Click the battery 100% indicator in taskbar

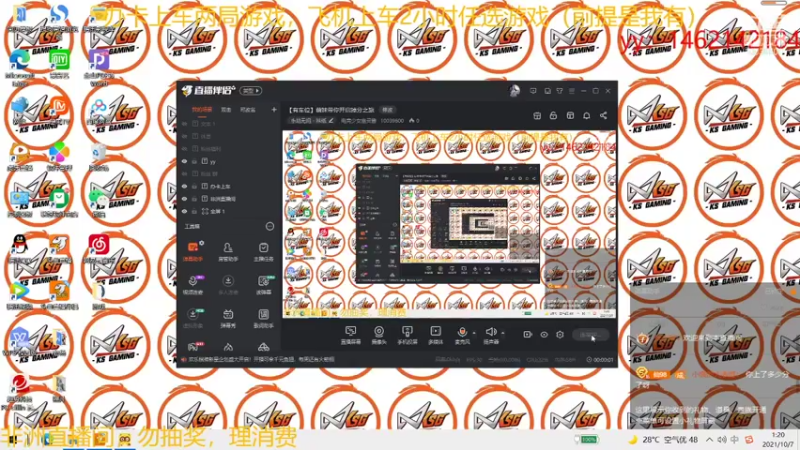586,440
